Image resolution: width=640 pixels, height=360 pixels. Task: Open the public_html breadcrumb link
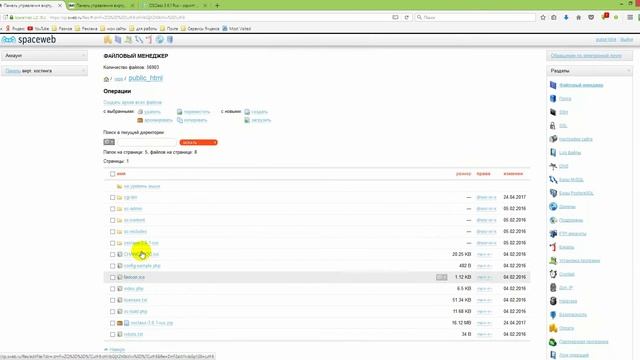(146, 78)
